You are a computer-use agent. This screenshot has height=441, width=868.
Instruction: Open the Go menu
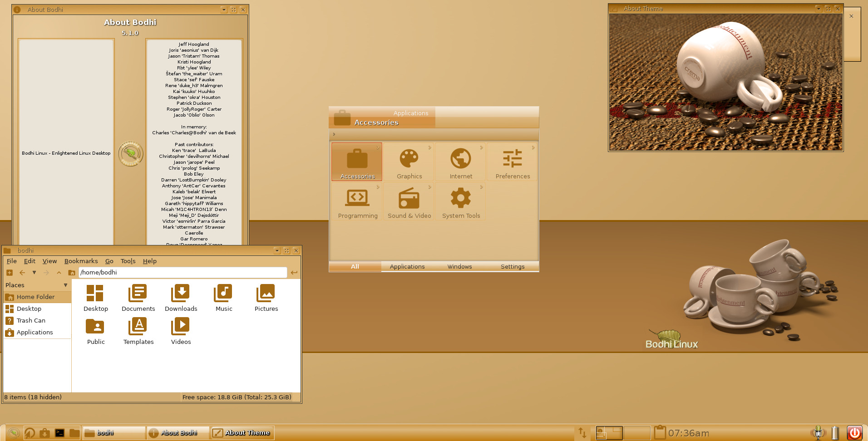(109, 261)
